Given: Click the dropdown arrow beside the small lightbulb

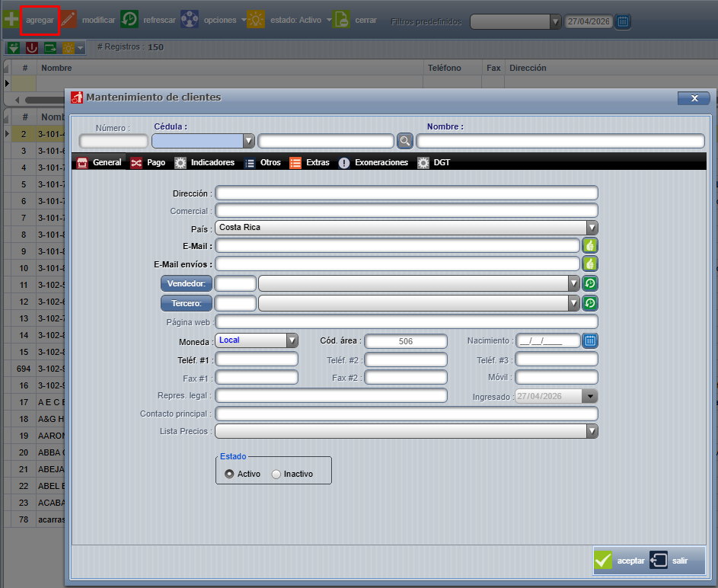Looking at the screenshot, I should tap(81, 48).
